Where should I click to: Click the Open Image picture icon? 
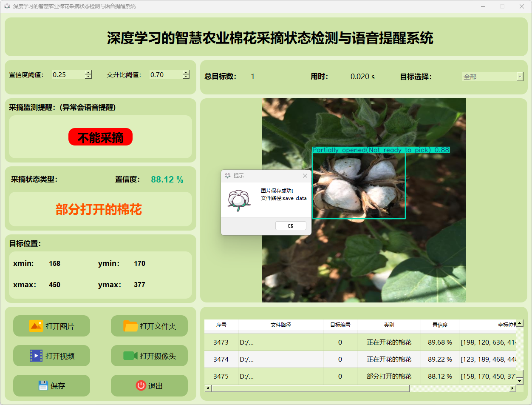pyautogui.click(x=36, y=326)
